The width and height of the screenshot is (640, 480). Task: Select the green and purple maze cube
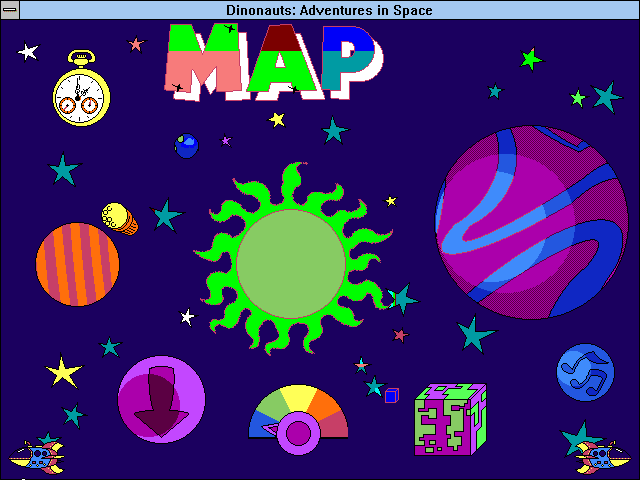click(x=449, y=419)
